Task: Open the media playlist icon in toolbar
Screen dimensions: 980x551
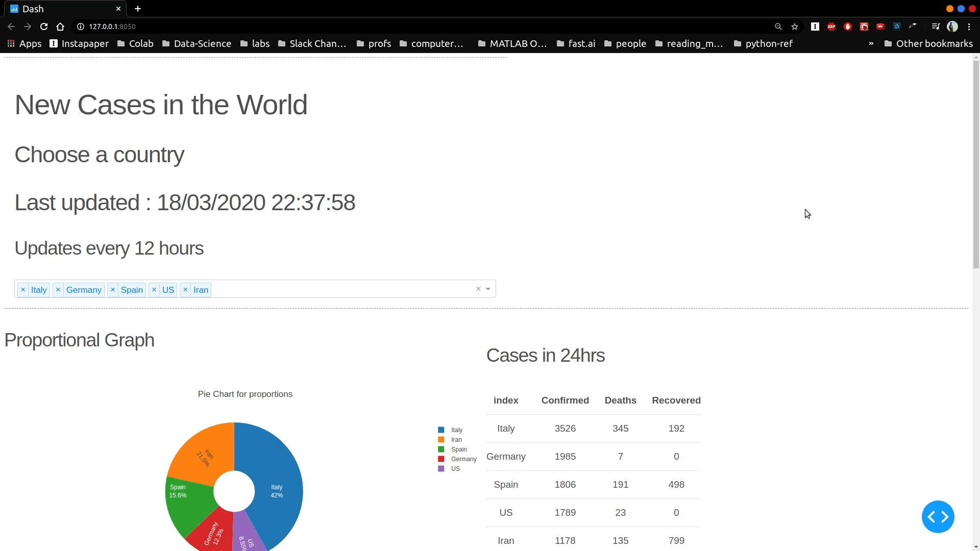Action: (935, 27)
